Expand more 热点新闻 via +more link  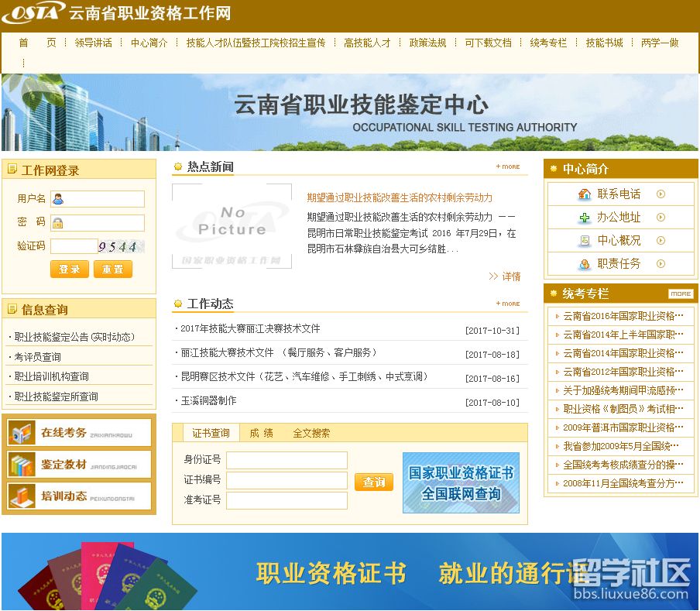tap(507, 166)
